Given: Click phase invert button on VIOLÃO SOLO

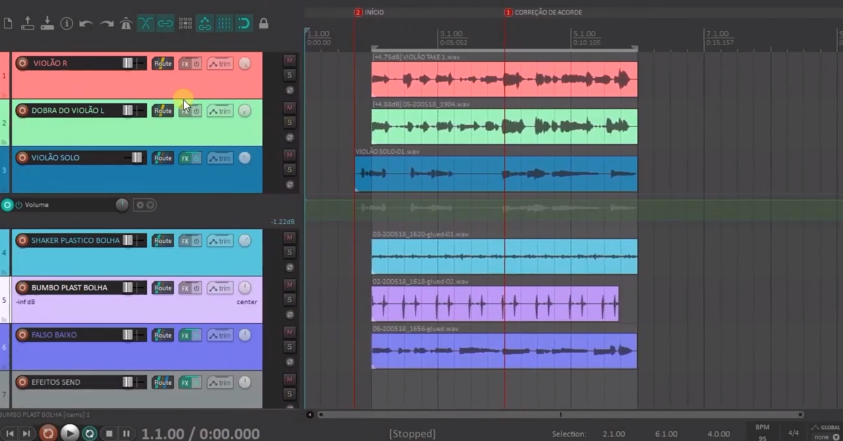Looking at the screenshot, I should tap(289, 185).
